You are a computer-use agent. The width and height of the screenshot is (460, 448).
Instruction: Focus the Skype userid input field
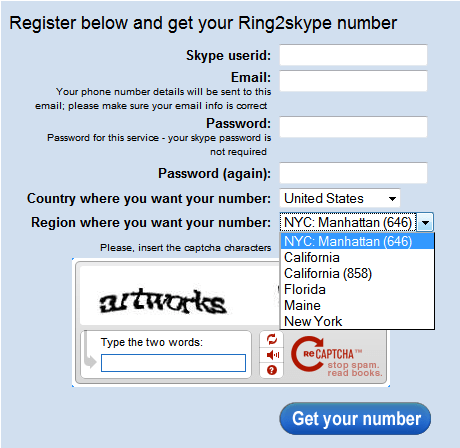tap(353, 55)
